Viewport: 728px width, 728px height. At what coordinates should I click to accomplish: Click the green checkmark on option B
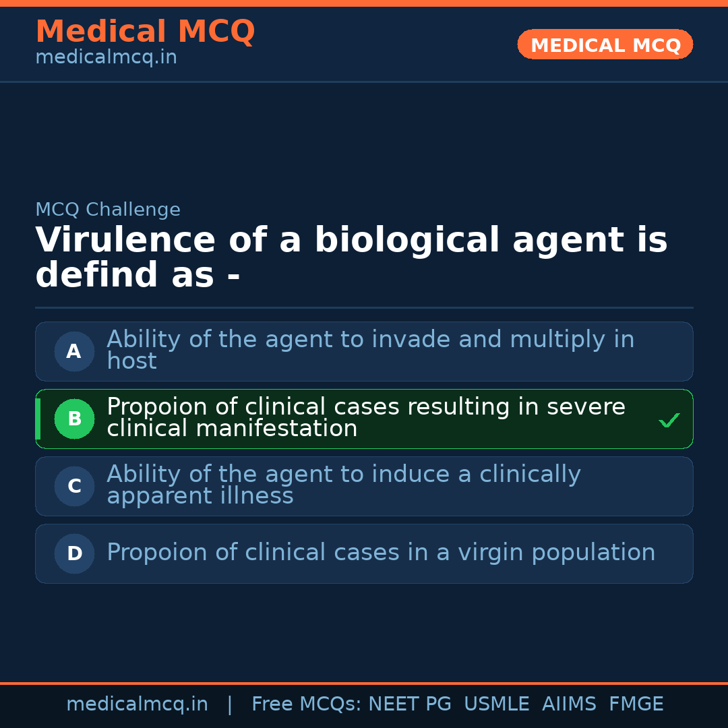[x=669, y=421]
